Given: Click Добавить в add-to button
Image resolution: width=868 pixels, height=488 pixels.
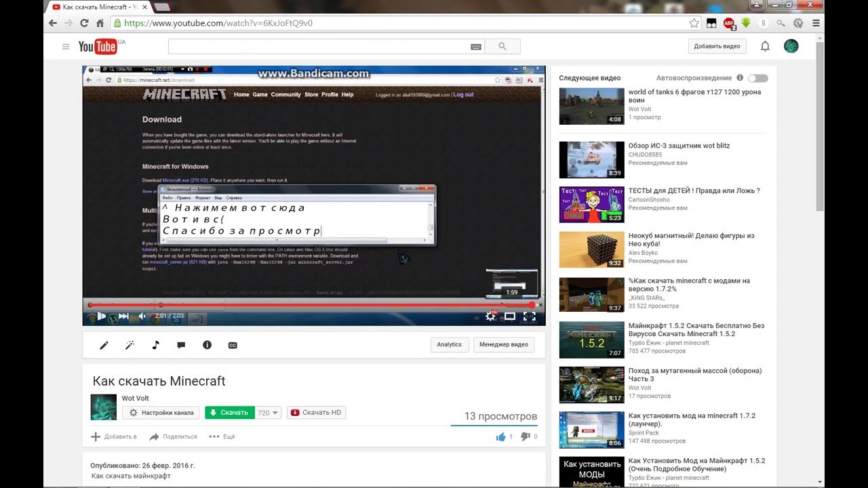Looking at the screenshot, I should 114,436.
